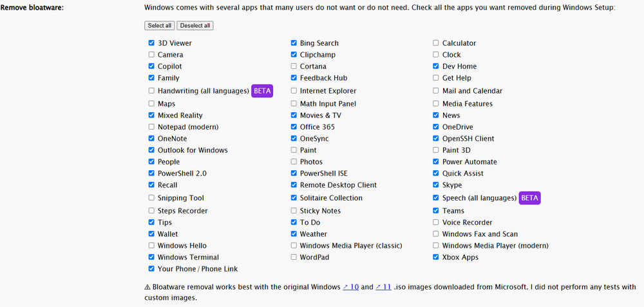The height and width of the screenshot is (307, 644).
Task: Check the WordPad checkbox
Action: pyautogui.click(x=294, y=257)
